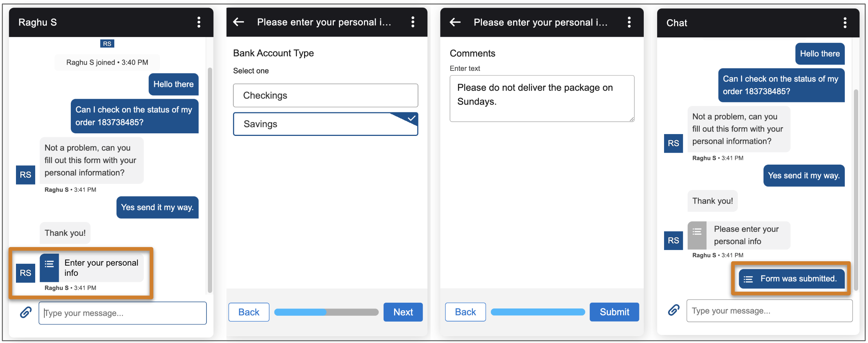Select the Checkings account option
The height and width of the screenshot is (343, 868).
pos(325,96)
